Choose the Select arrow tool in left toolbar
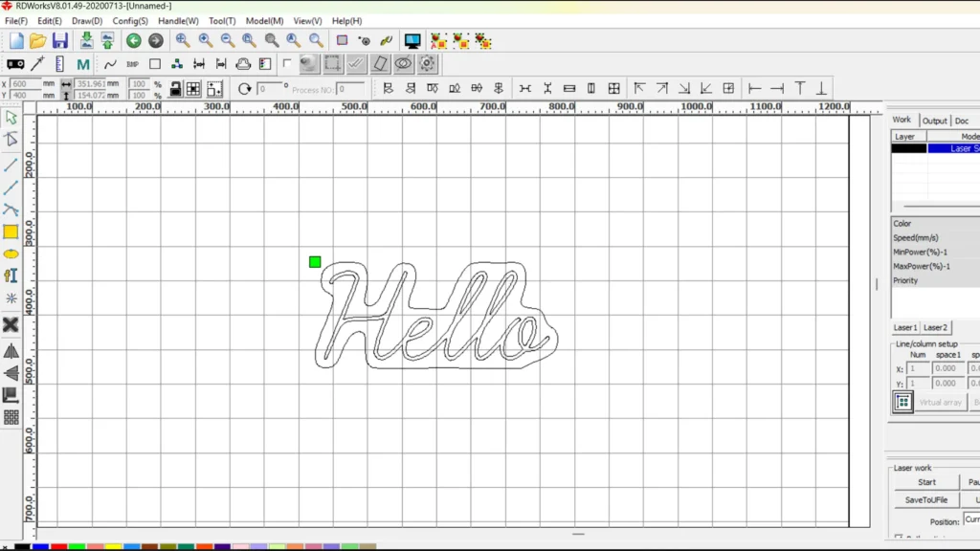980x551 pixels. click(11, 118)
